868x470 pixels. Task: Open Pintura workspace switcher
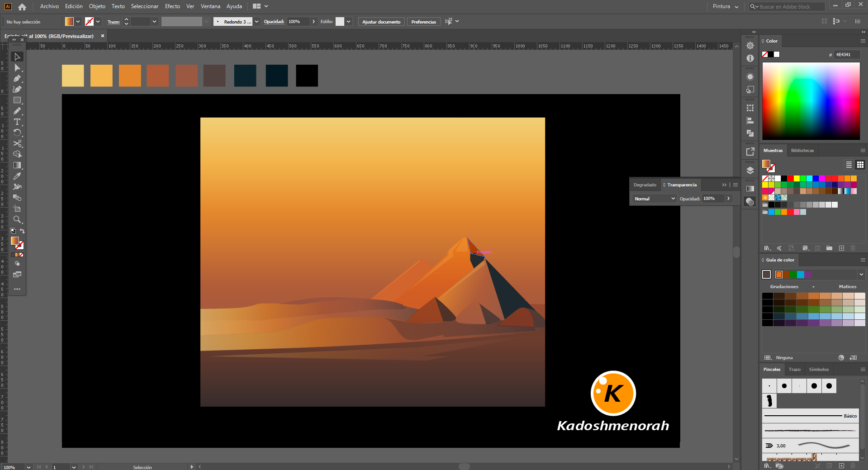725,6
